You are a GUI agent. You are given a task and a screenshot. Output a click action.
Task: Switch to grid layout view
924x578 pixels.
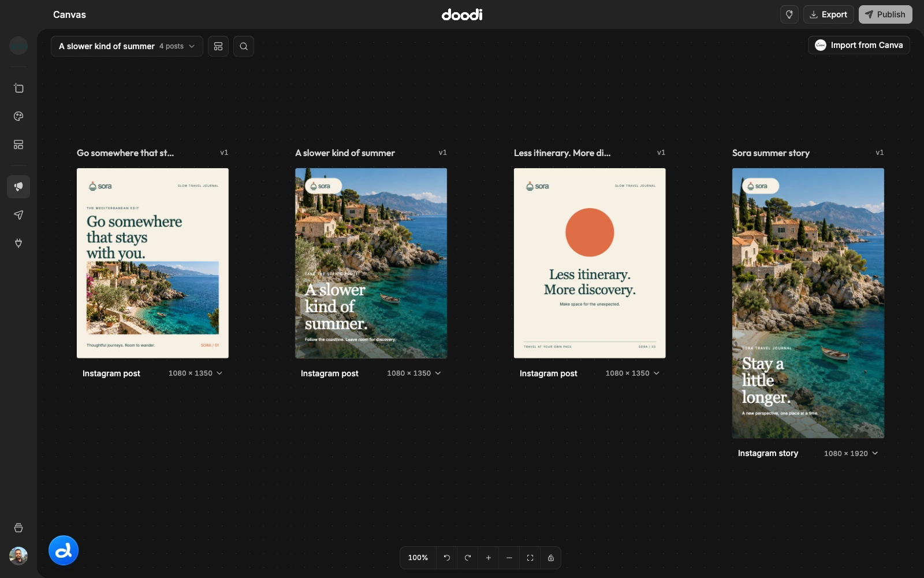218,46
